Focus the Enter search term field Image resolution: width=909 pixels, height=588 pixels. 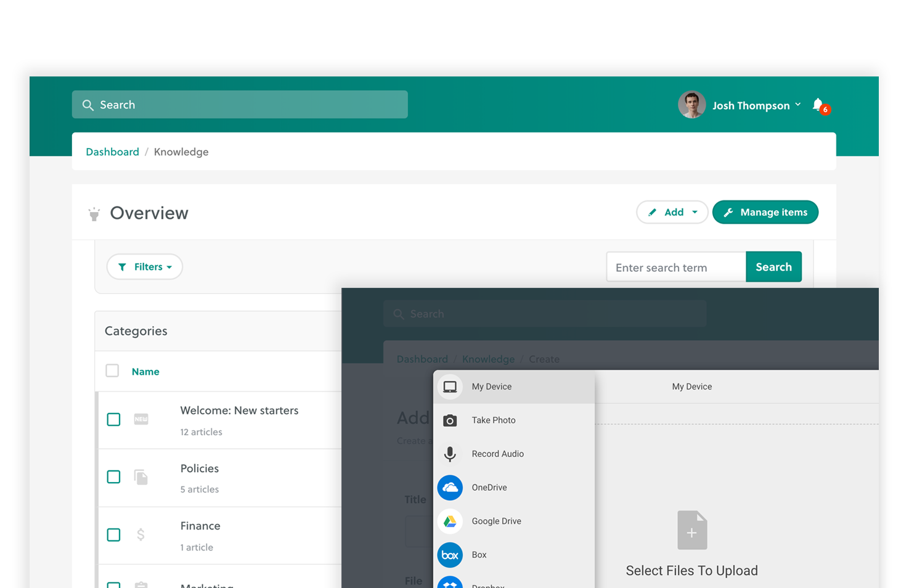point(676,267)
